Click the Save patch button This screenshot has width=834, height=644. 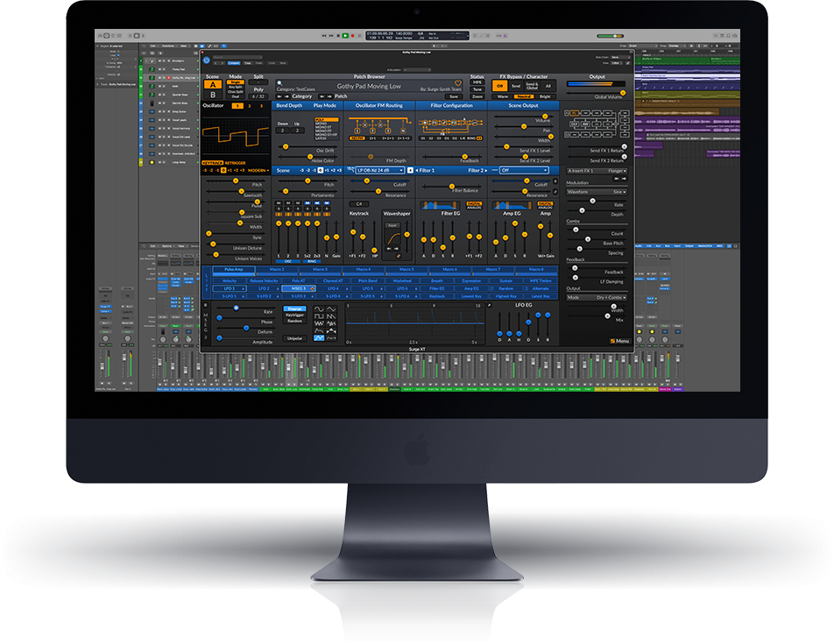(453, 96)
